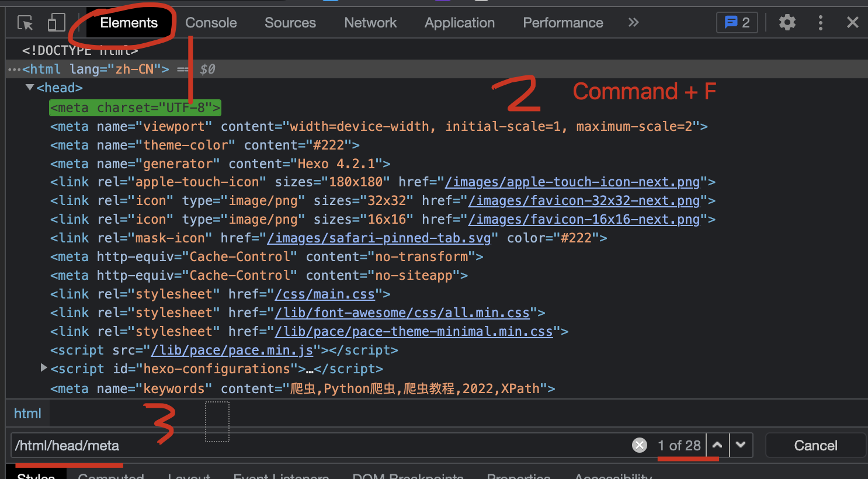Image resolution: width=868 pixels, height=479 pixels.
Task: Select the meta theme-color node
Action: coord(205,145)
